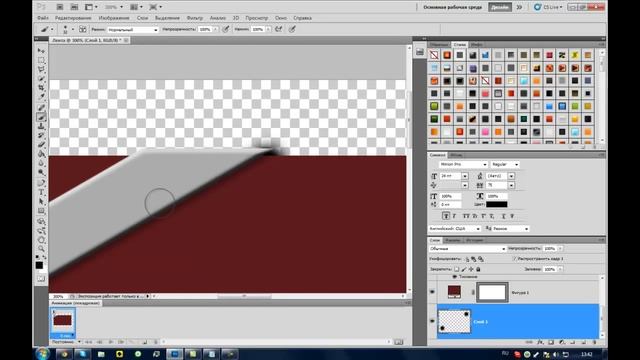Select the Quick Selection tool

(41, 78)
